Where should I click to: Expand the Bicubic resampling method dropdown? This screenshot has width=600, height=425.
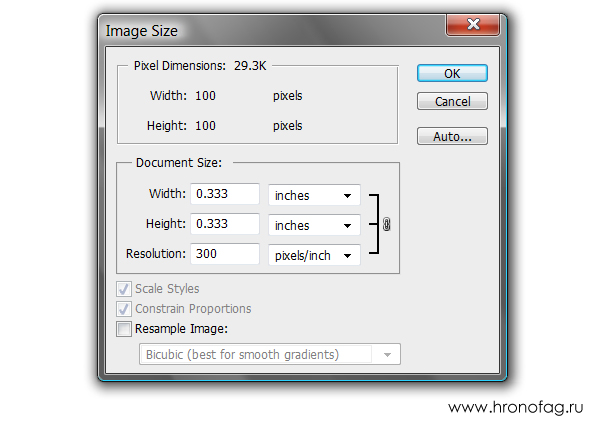(270, 354)
